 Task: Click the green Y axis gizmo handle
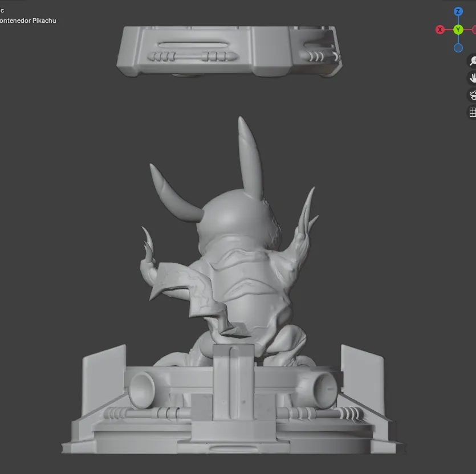click(x=458, y=30)
